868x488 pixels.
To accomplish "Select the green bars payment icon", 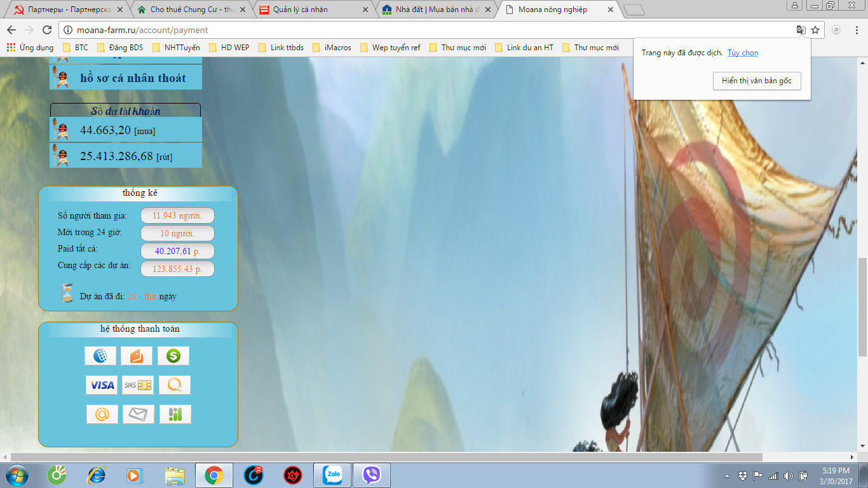I will click(175, 414).
